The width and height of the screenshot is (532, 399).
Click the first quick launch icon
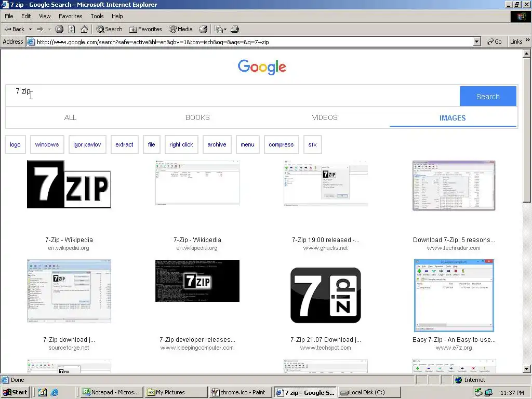coord(43,393)
